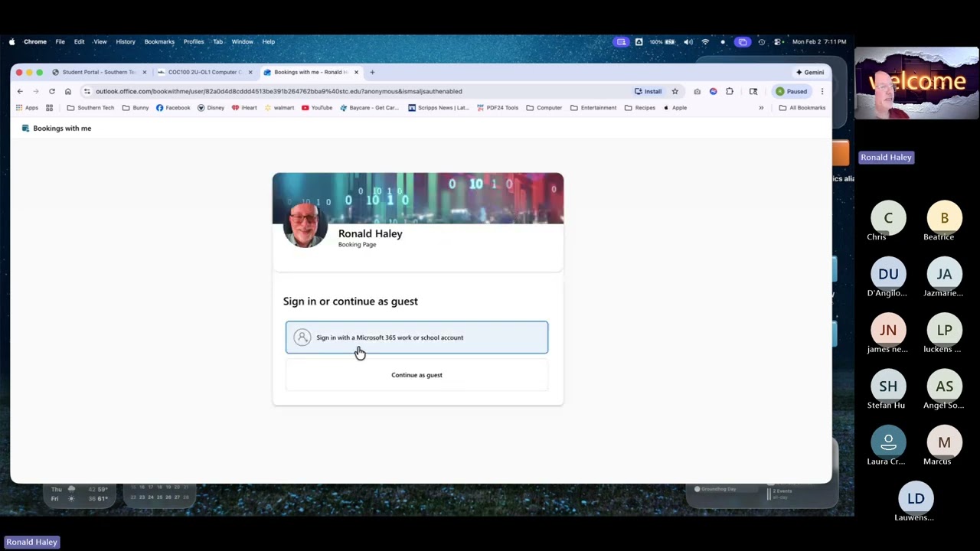Open the Facebook bookmark
This screenshot has height=551, width=980.
[173, 108]
